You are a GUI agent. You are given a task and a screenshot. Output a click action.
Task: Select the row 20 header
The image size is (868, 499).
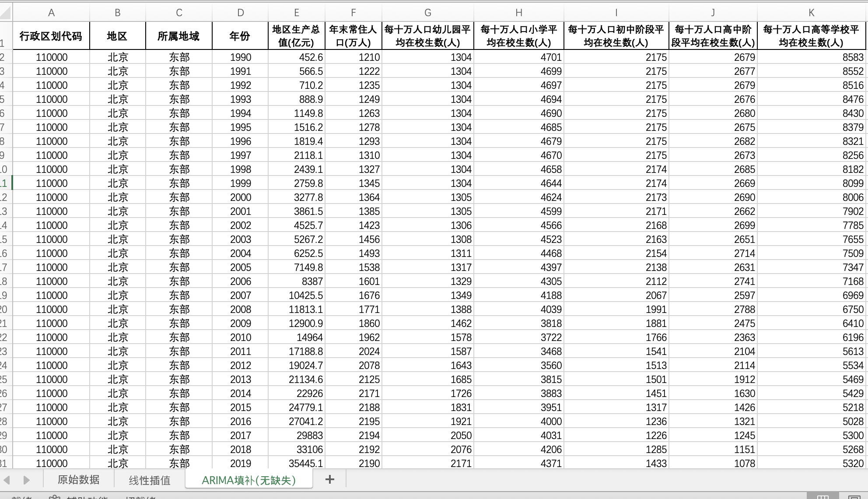click(x=4, y=309)
